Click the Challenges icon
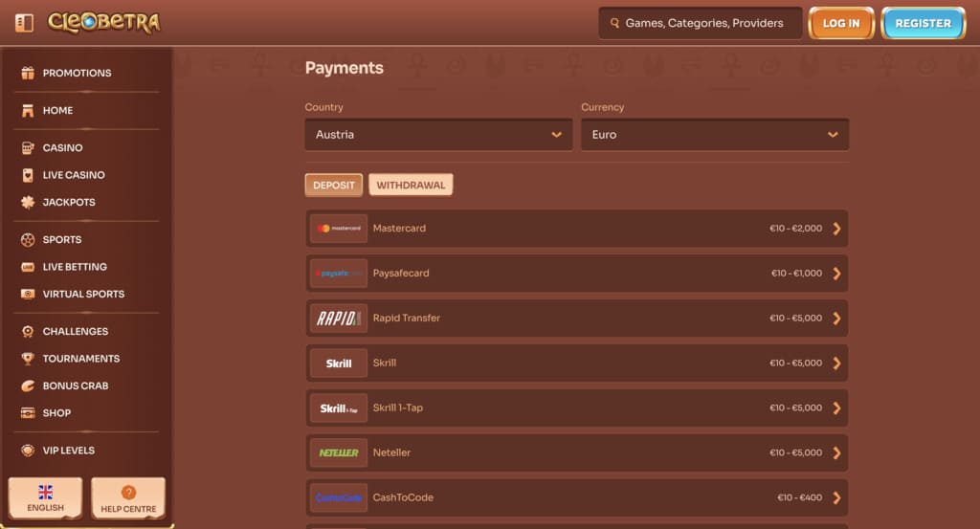 click(x=28, y=332)
